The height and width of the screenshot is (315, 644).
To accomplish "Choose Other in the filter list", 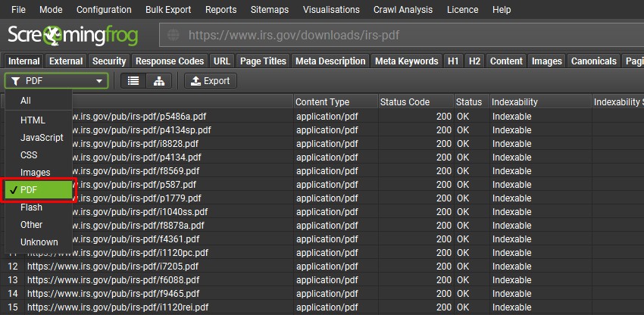I will click(39, 225).
